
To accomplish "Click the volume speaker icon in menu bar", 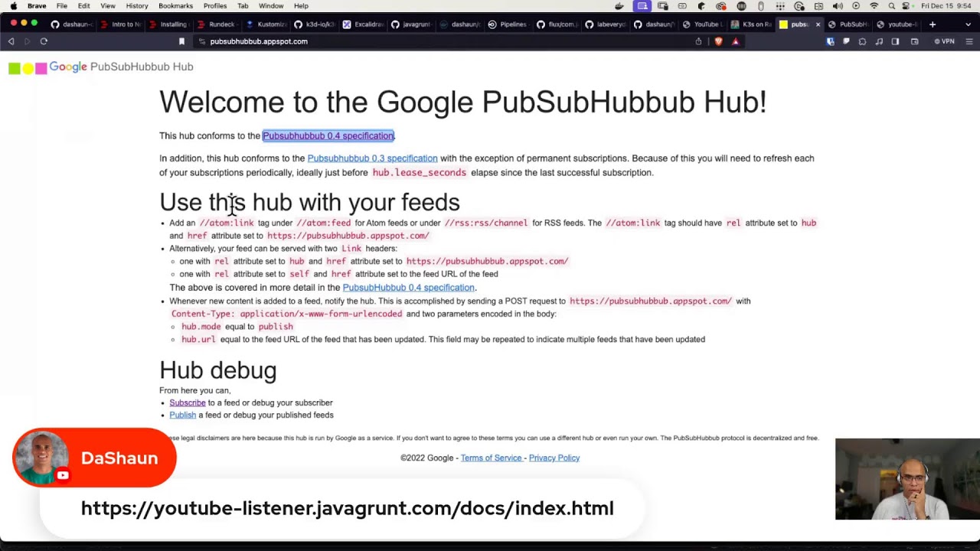I will coord(838,5).
